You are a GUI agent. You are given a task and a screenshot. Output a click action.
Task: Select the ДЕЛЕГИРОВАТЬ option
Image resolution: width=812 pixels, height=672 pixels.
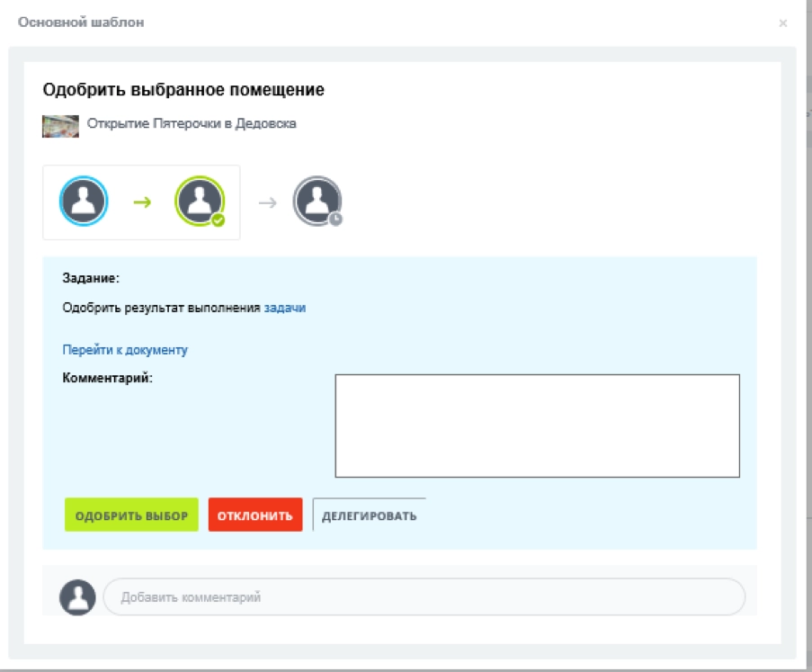pyautogui.click(x=370, y=516)
